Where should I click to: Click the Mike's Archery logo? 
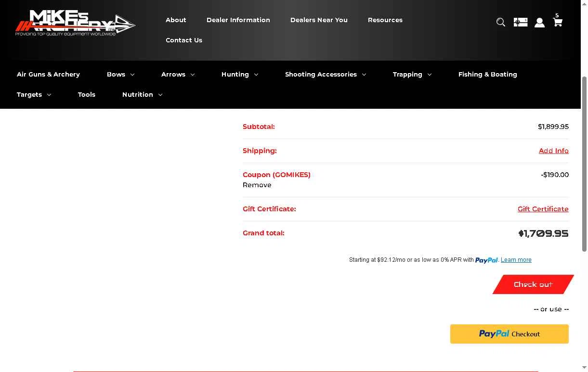point(75,23)
